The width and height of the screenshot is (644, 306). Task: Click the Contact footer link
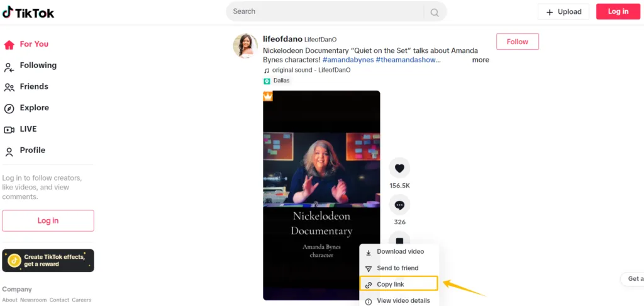tap(60, 300)
